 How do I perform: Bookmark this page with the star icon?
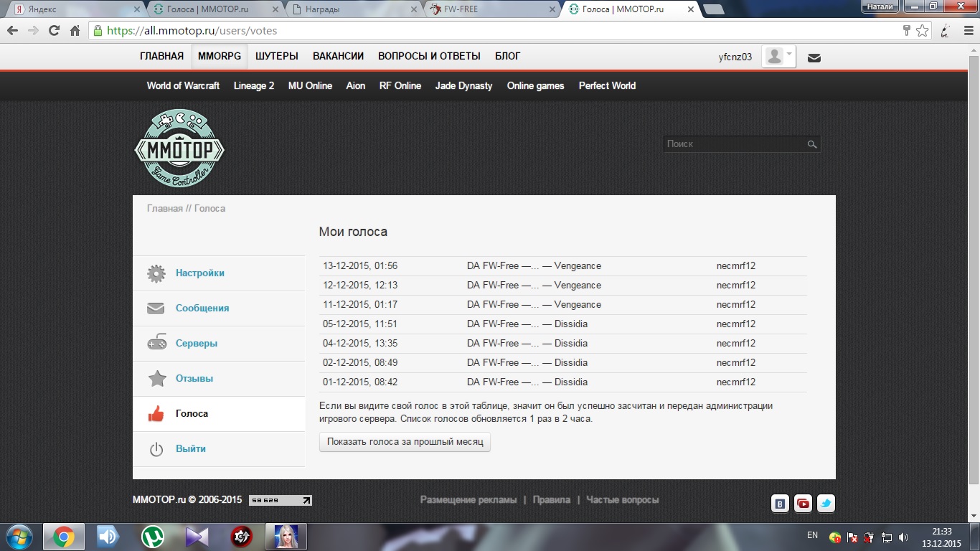pos(923,31)
